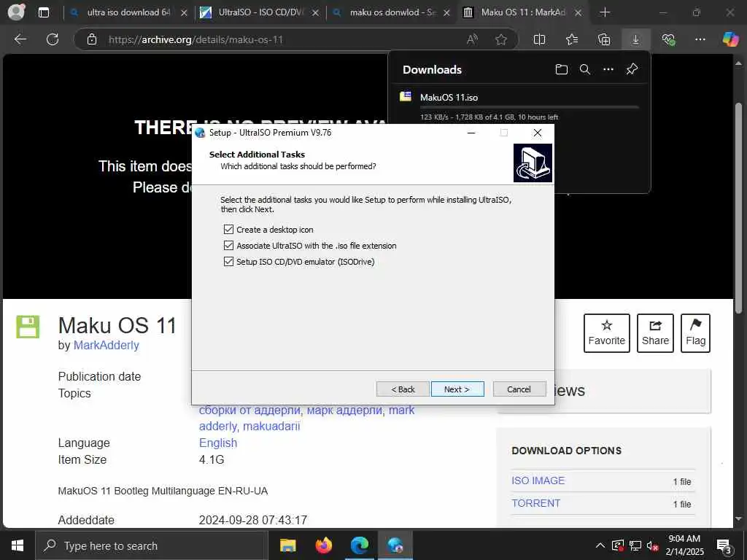747x560 pixels.
Task: Open File Explorer from taskbar
Action: (x=287, y=545)
